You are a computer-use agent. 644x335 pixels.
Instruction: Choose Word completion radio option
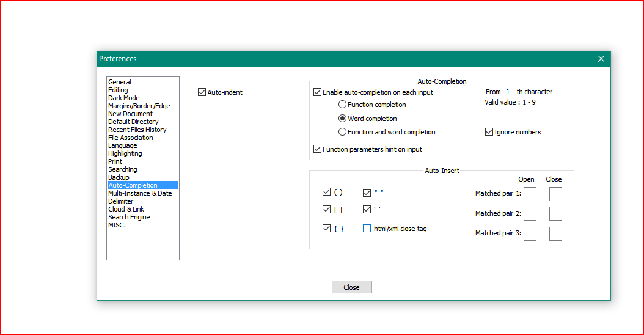tap(342, 119)
